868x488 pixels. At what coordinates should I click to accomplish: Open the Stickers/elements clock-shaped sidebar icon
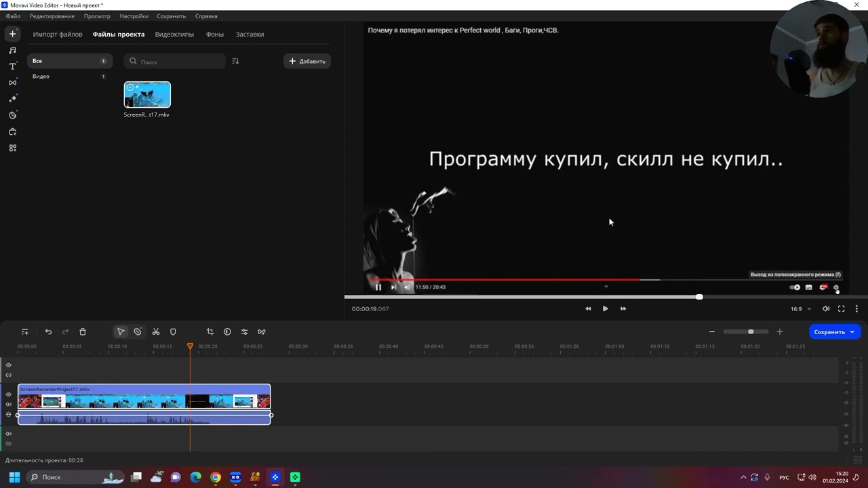[12, 115]
